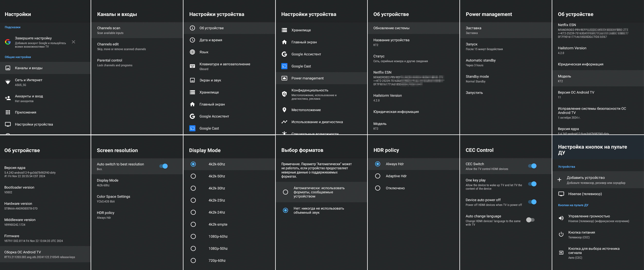The image size is (644, 270).
Task: Click the info icon next to Об устройстве
Action: 192,28
